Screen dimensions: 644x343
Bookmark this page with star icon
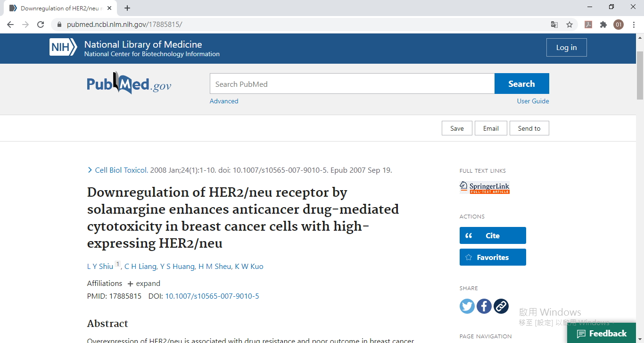coord(570,25)
